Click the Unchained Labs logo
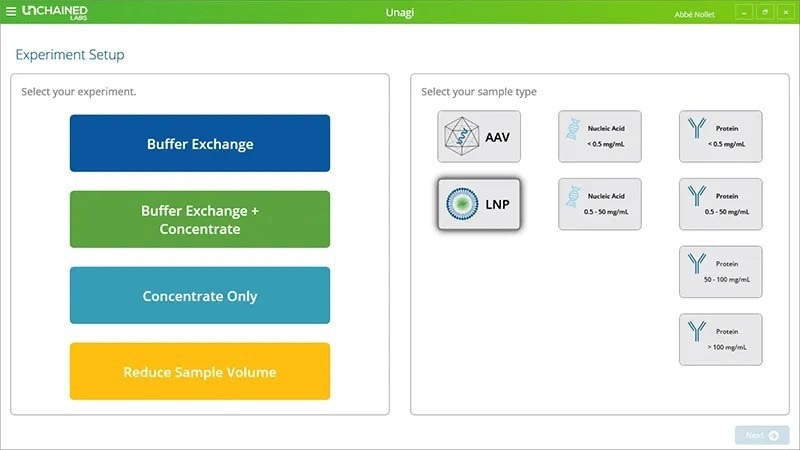Viewport: 800px width, 450px height. pyautogui.click(x=55, y=12)
